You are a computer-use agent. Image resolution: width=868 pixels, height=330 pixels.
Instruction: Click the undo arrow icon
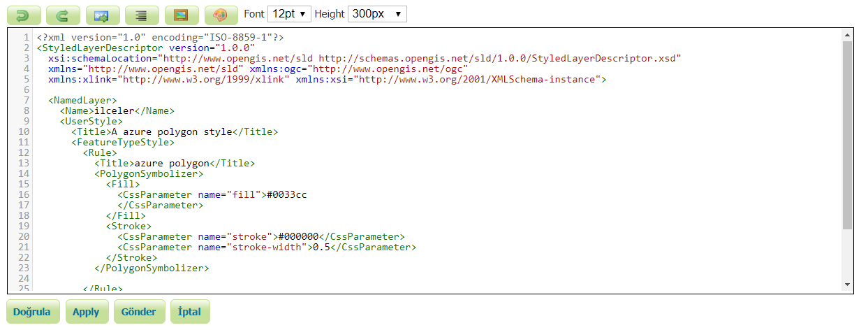23,14
